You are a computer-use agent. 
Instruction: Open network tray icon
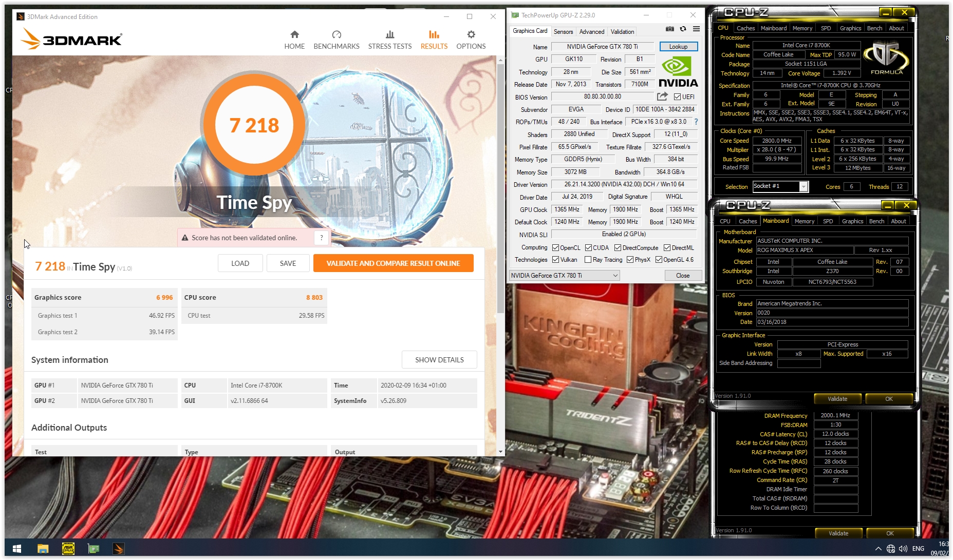pos(891,549)
